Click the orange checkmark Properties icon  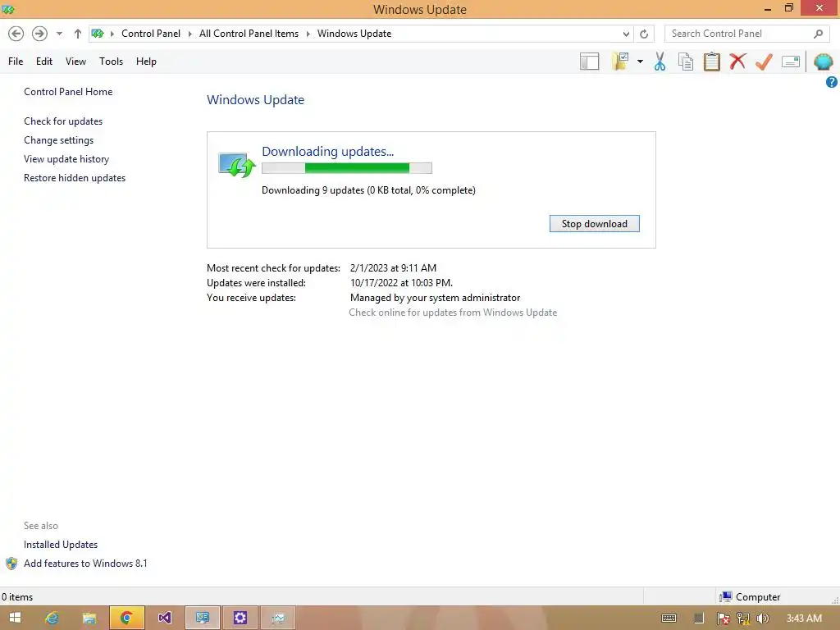click(x=764, y=62)
